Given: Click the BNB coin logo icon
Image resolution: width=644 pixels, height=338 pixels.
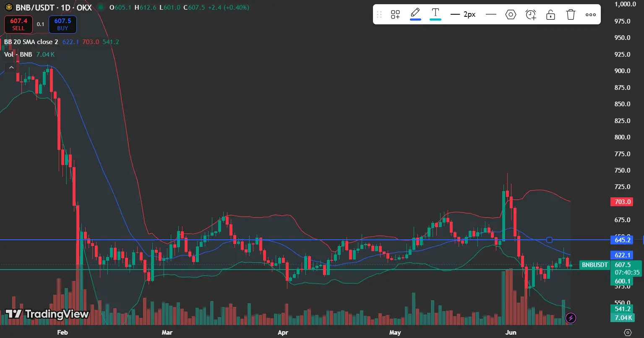Looking at the screenshot, I should coord(8,8).
